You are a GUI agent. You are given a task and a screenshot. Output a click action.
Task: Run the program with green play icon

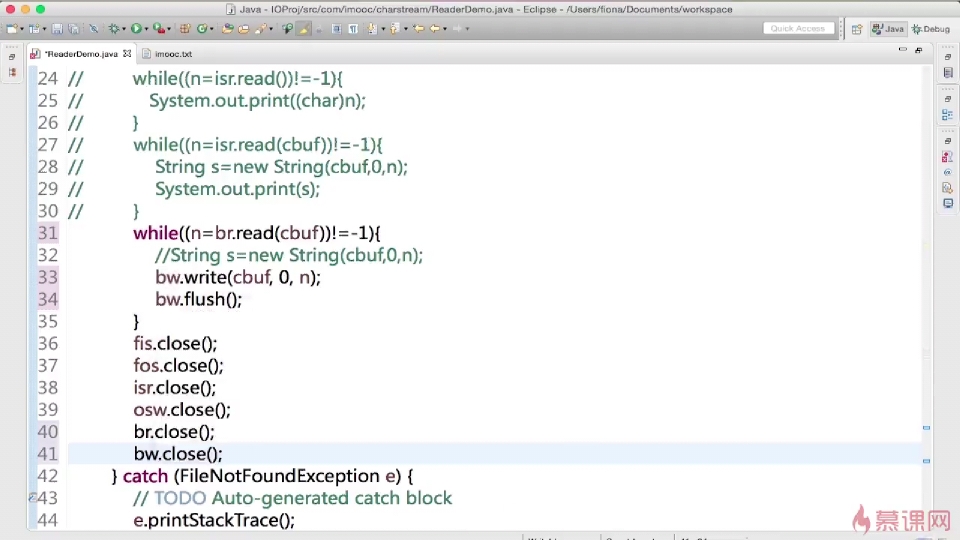point(136,29)
